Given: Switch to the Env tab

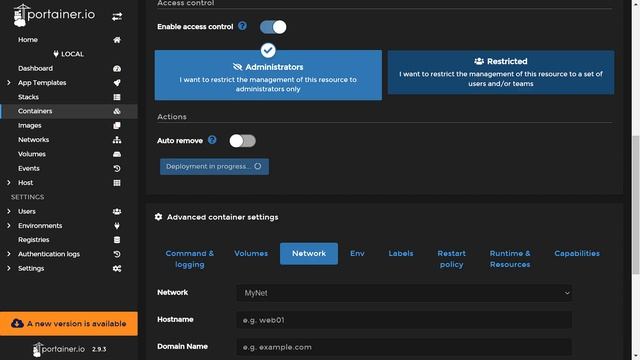Looking at the screenshot, I should (357, 253).
